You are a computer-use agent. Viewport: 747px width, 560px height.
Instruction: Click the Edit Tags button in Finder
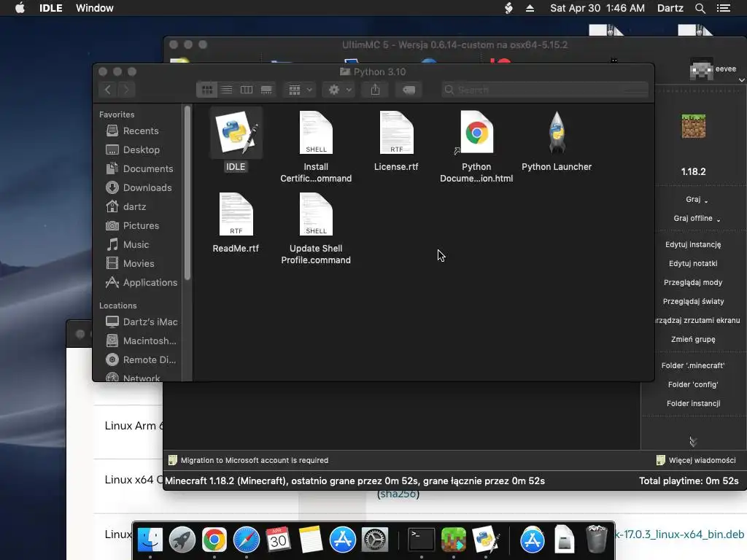(409, 90)
